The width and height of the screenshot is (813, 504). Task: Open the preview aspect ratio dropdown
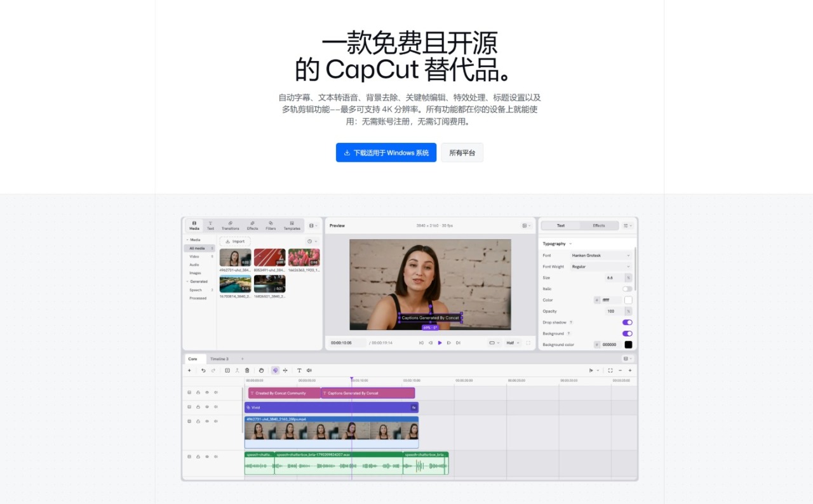[494, 343]
